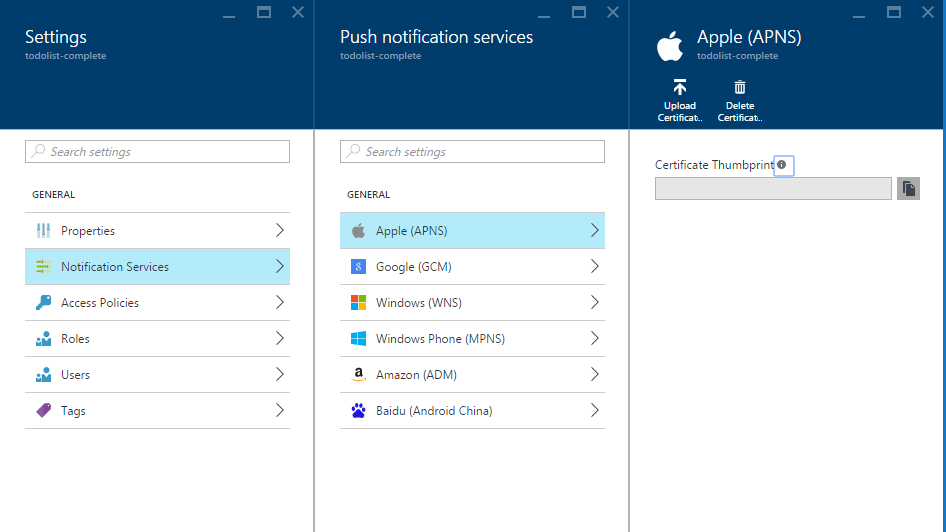This screenshot has height=532, width=946.
Task: Select Amazon (ADM) service
Action: tap(472, 375)
